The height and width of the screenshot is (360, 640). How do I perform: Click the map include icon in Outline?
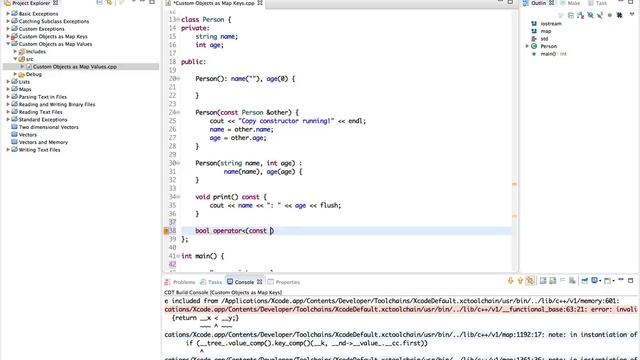tap(534, 31)
